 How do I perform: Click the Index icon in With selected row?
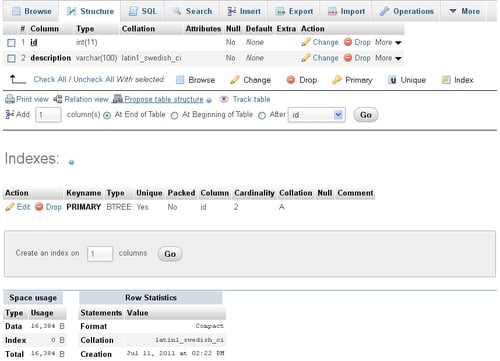pyautogui.click(x=446, y=80)
